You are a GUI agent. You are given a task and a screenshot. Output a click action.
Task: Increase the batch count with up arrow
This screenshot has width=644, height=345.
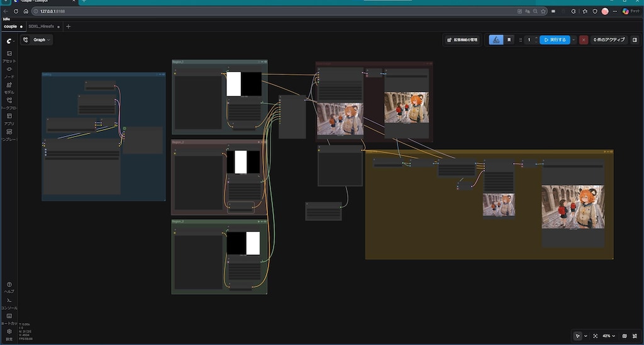(x=536, y=38)
